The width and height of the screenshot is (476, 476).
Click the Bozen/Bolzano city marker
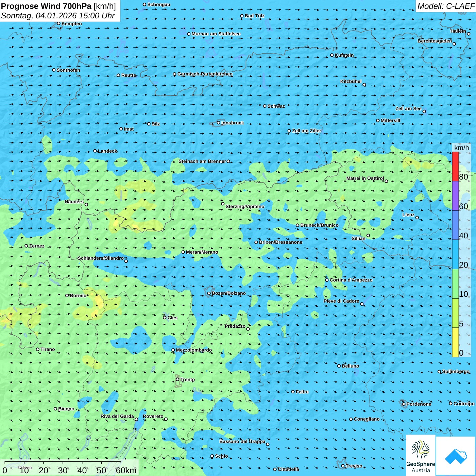pyautogui.click(x=209, y=293)
